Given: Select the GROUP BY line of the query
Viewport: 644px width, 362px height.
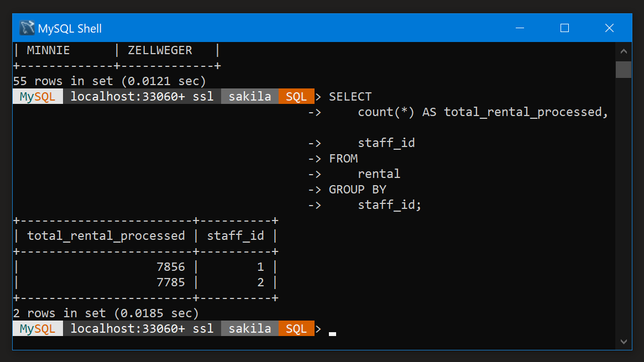Looking at the screenshot, I should 357,189.
